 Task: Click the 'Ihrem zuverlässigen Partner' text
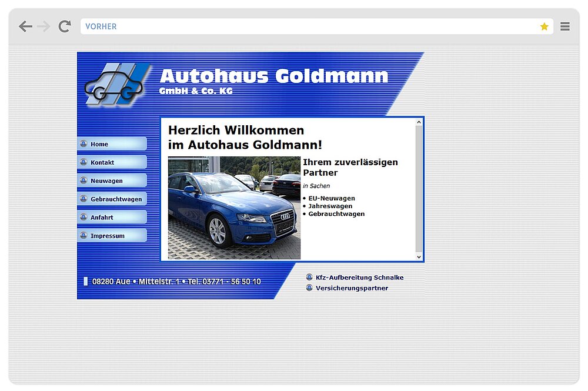350,167
